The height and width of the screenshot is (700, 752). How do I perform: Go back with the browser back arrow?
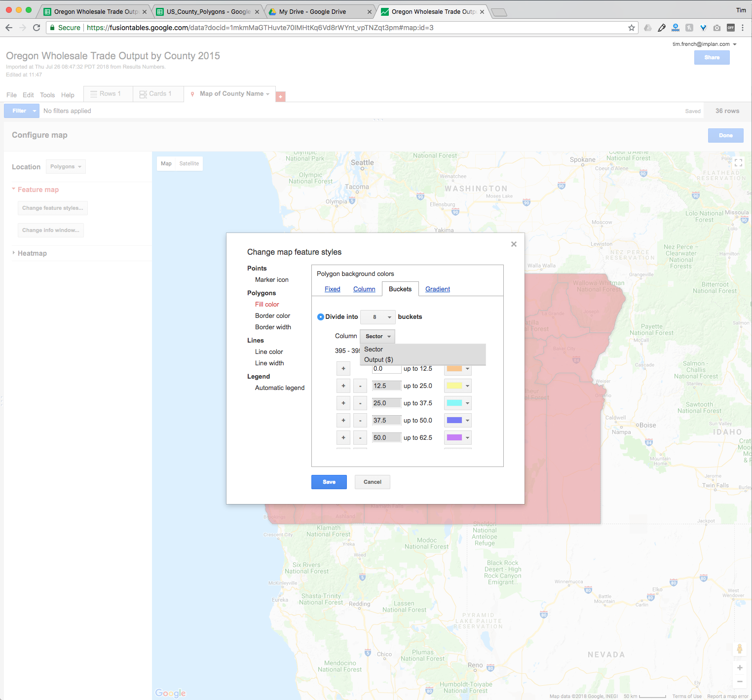9,28
